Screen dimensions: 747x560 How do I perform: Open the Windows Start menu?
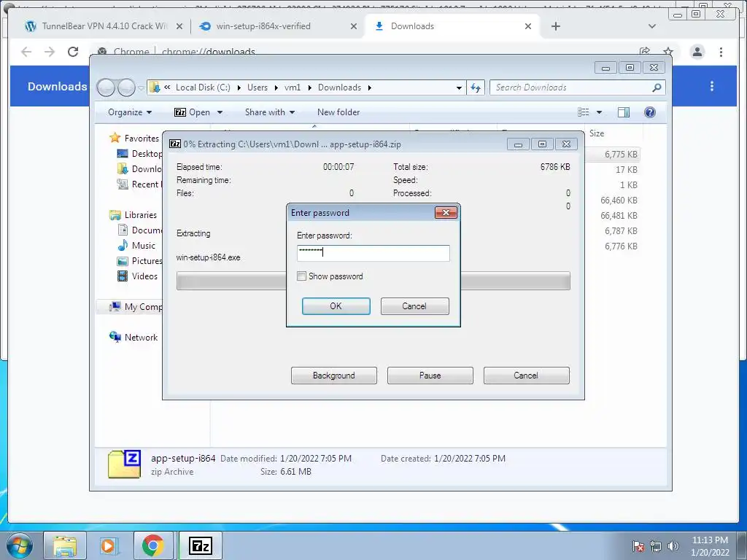[x=19, y=545]
